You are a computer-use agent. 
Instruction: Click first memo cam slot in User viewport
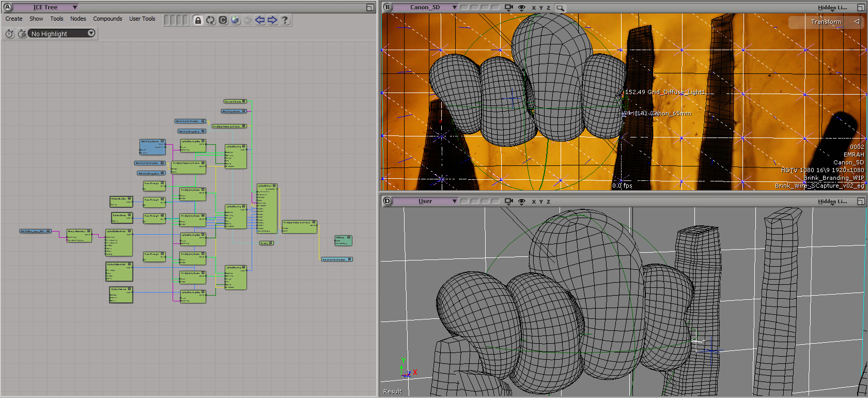click(464, 201)
